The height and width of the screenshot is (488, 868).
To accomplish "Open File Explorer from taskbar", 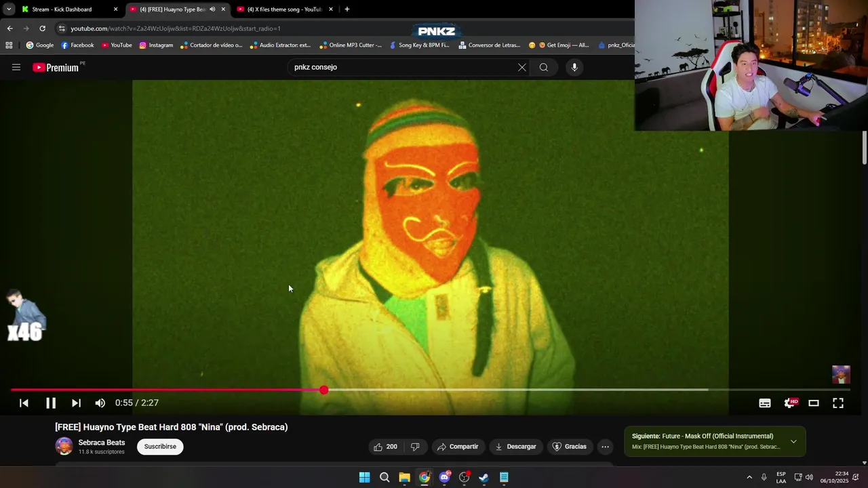I will [404, 477].
